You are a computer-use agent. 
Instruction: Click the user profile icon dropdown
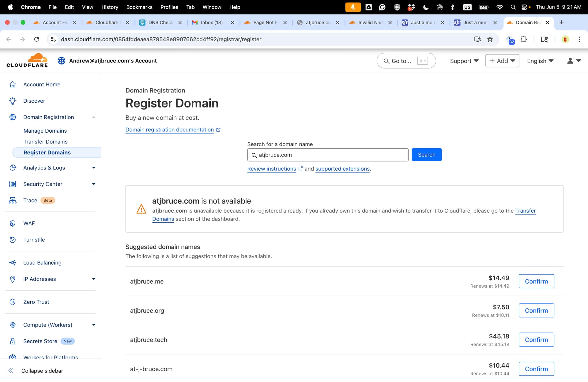tap(574, 61)
